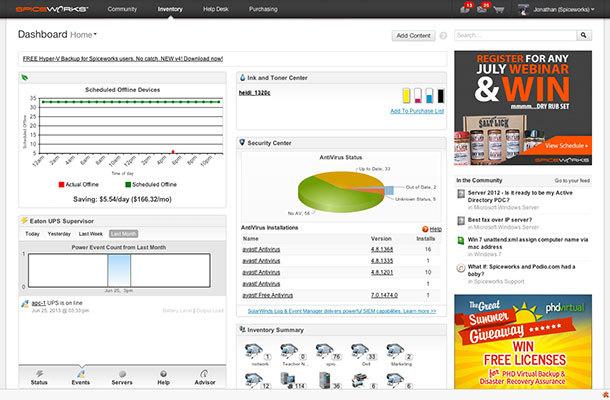The width and height of the screenshot is (610, 400).
Task: Open Best fax over IP server topic
Action: [x=500, y=220]
